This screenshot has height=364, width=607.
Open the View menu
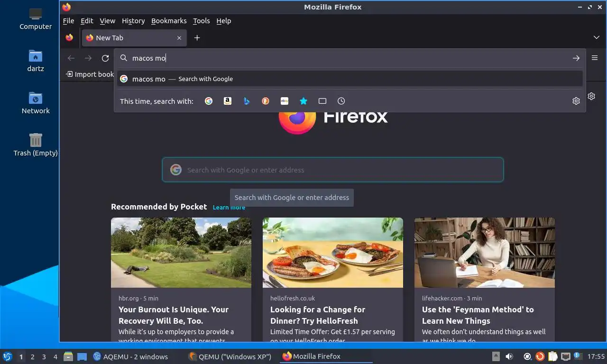pos(107,21)
